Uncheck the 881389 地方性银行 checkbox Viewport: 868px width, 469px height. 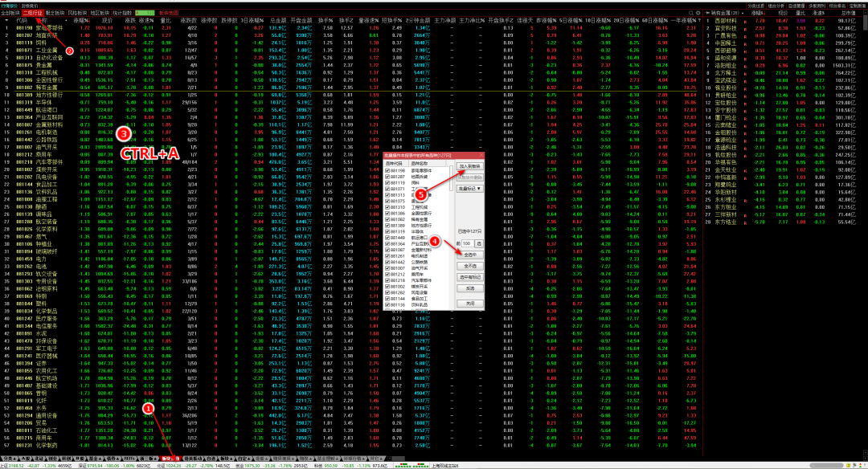(x=387, y=225)
